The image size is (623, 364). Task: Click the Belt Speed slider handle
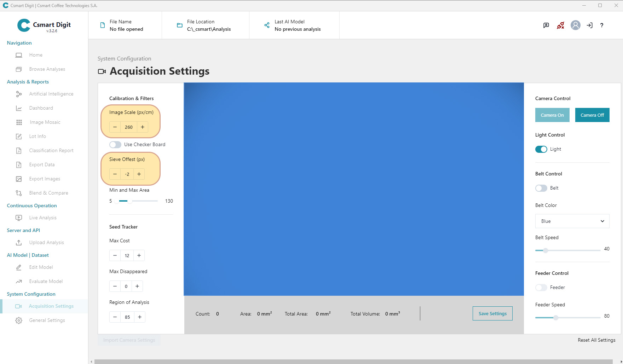(546, 250)
